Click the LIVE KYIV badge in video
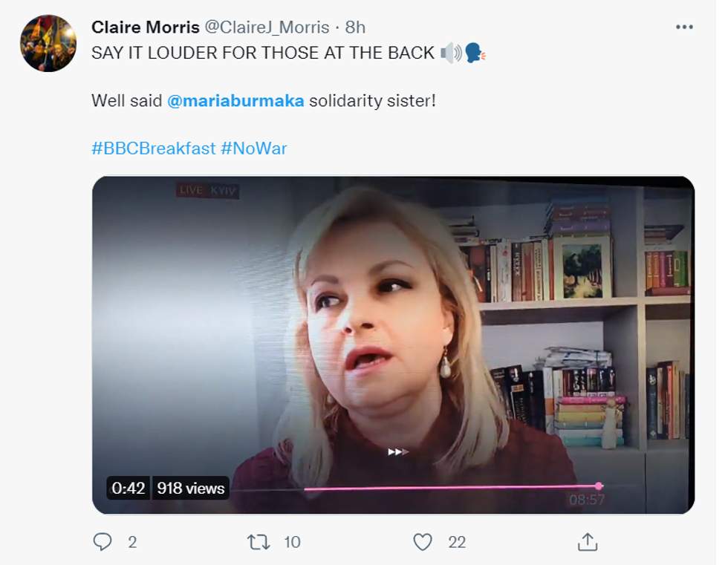 (x=207, y=191)
